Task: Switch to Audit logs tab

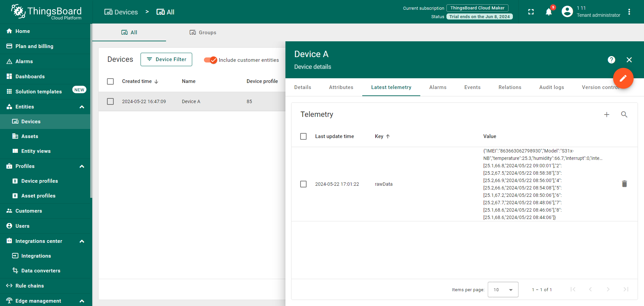Action: tap(551, 87)
